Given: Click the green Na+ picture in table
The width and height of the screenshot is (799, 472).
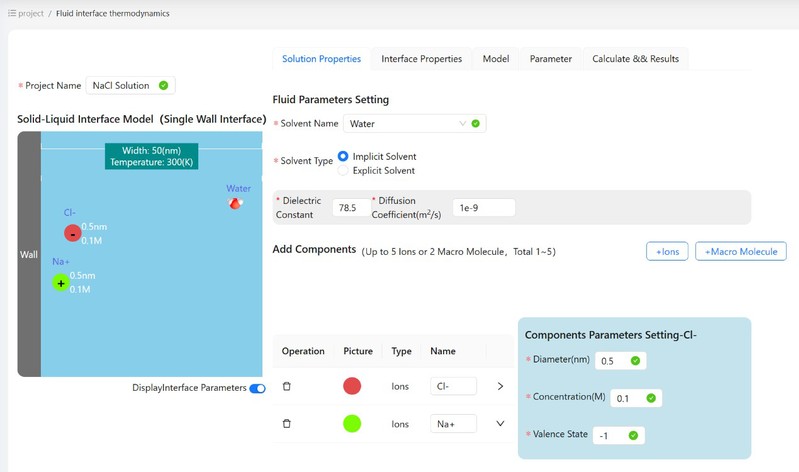Looking at the screenshot, I should coord(352,424).
